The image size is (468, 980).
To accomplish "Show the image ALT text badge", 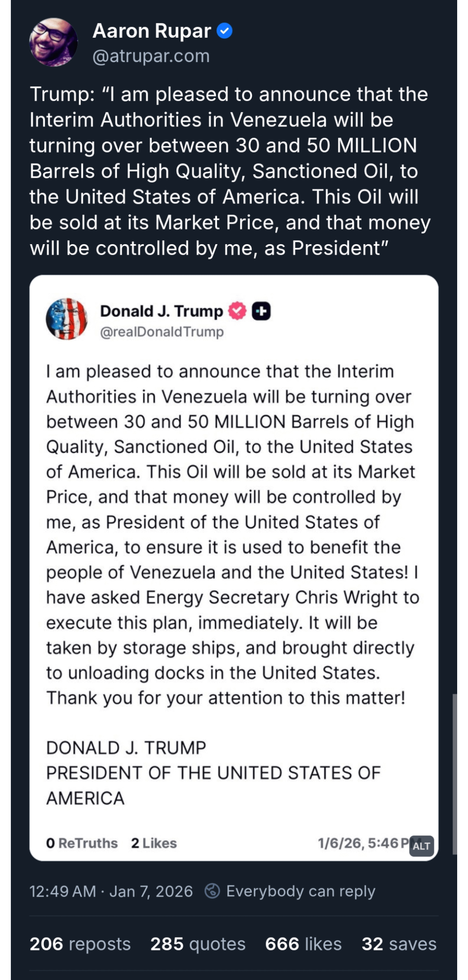I will point(421,846).
